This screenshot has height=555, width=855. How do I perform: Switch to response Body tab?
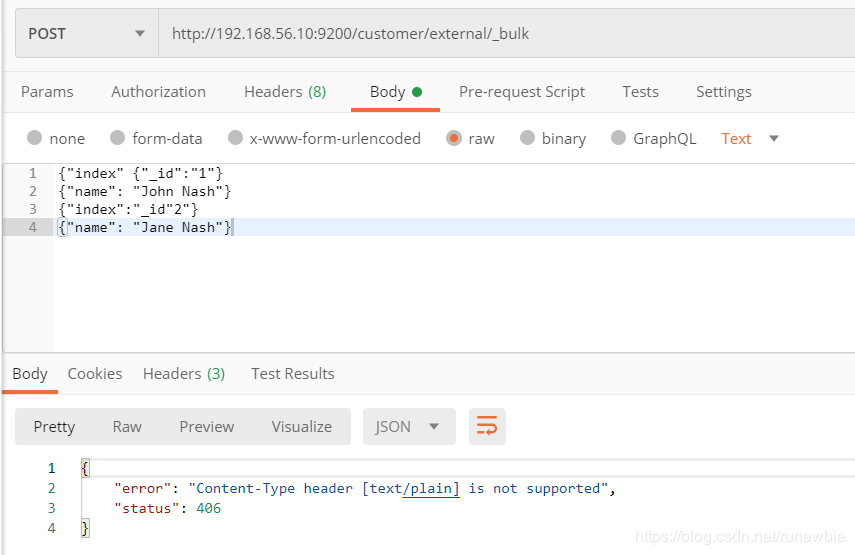pyautogui.click(x=30, y=374)
